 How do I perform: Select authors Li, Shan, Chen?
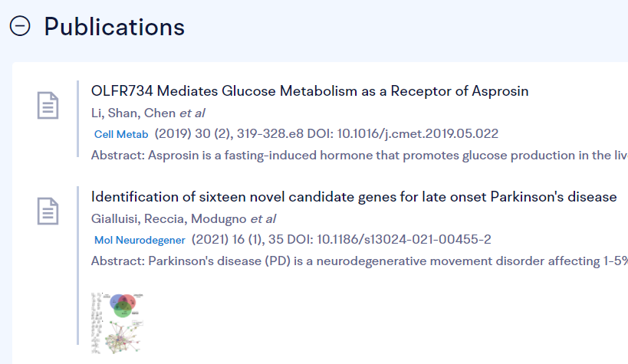tap(133, 113)
